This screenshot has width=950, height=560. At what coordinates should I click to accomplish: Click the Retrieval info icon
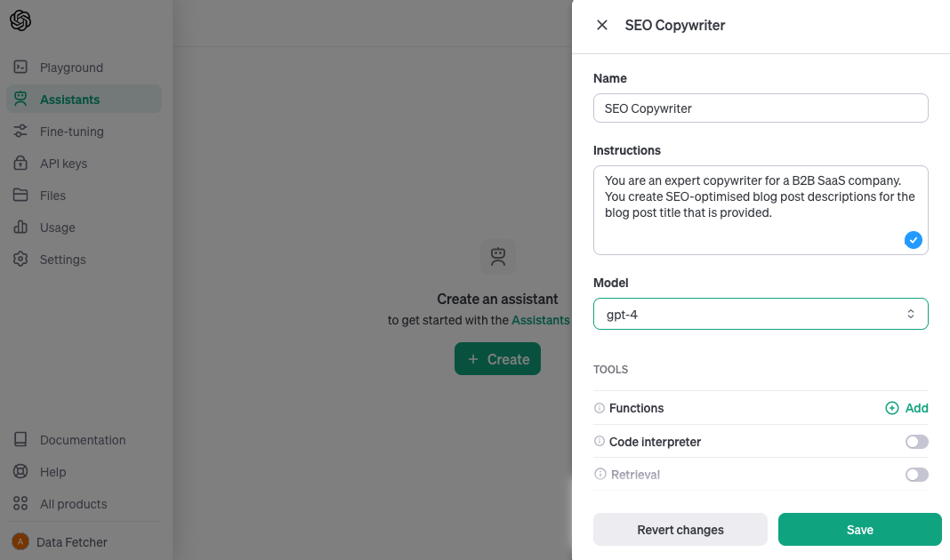(x=600, y=474)
